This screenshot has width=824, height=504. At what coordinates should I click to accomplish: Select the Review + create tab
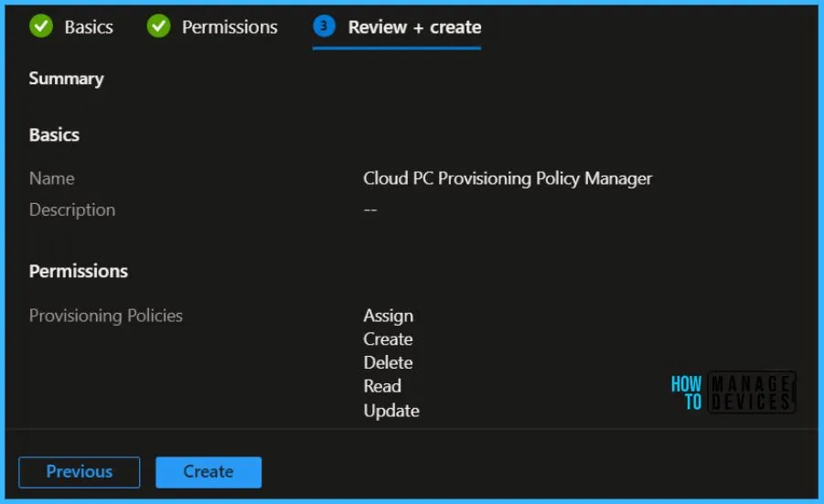(x=413, y=27)
